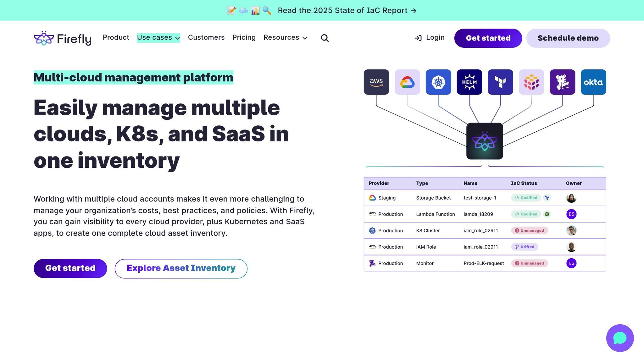The image size is (644, 362).
Task: Click Unmanaged status for Prod-ELK-request
Action: [530, 263]
